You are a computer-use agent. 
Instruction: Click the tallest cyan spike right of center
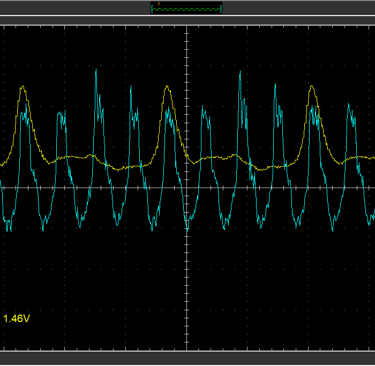coord(240,73)
